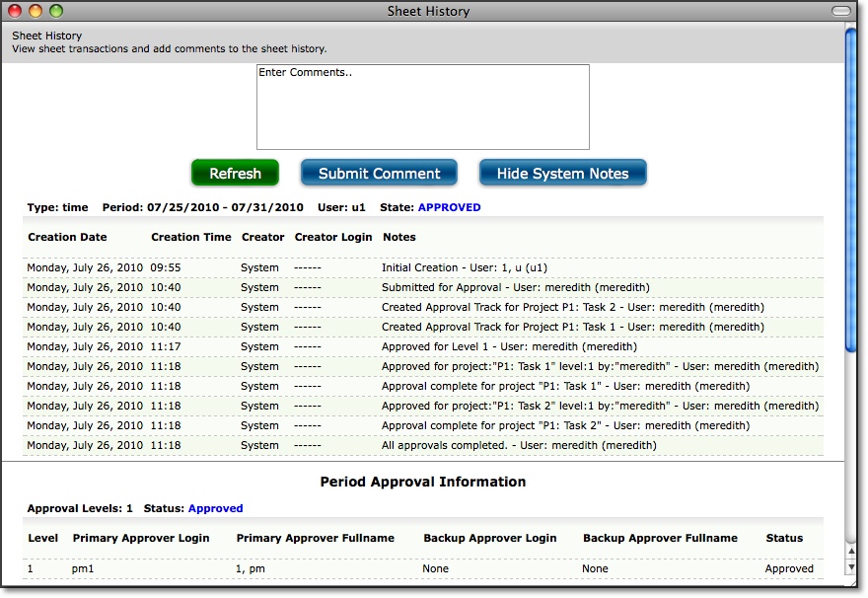Select 'Approval complete for project "P1: Task 2"' note
868x598 pixels.
pos(566,425)
